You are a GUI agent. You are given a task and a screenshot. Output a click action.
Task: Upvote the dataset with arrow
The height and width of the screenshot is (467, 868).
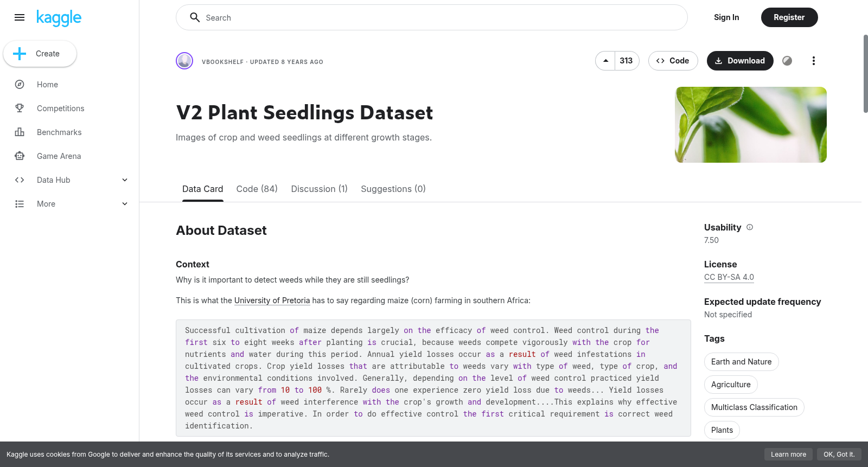tap(605, 61)
